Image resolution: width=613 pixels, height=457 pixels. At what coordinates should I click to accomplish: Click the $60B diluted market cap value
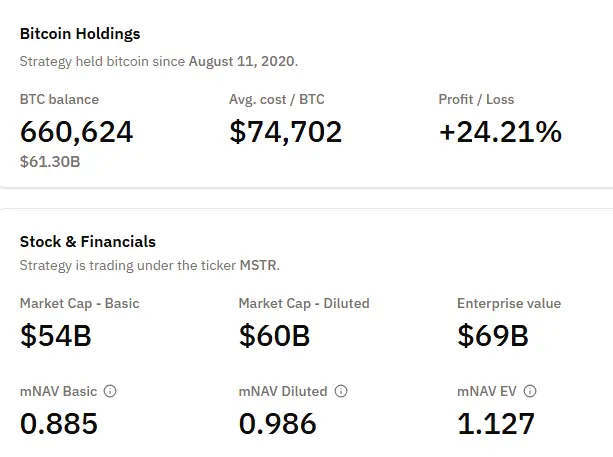(x=275, y=336)
